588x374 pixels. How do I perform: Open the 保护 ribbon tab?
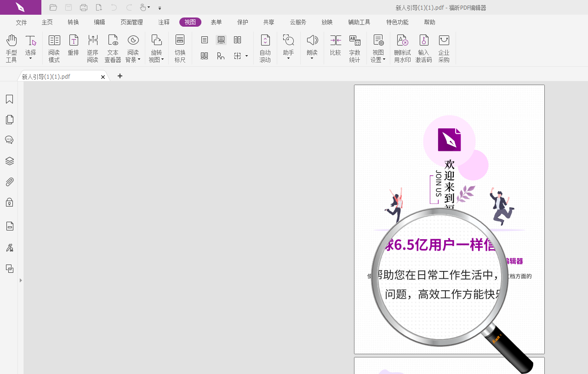point(242,22)
